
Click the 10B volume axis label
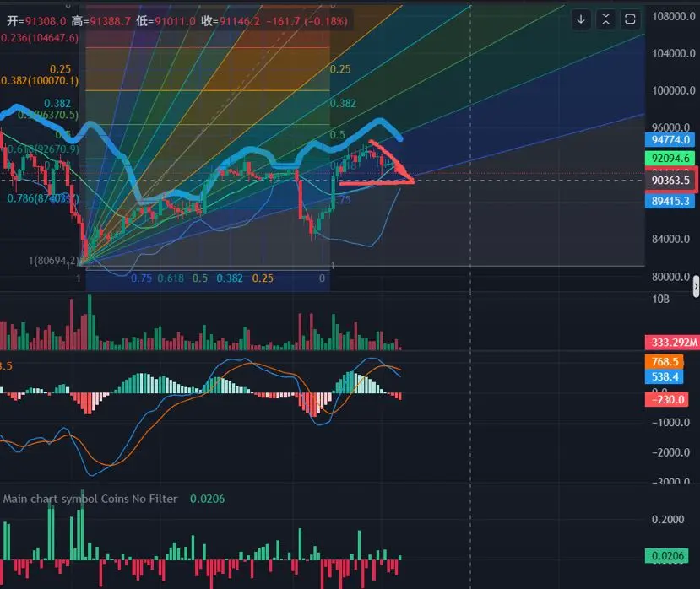click(660, 299)
